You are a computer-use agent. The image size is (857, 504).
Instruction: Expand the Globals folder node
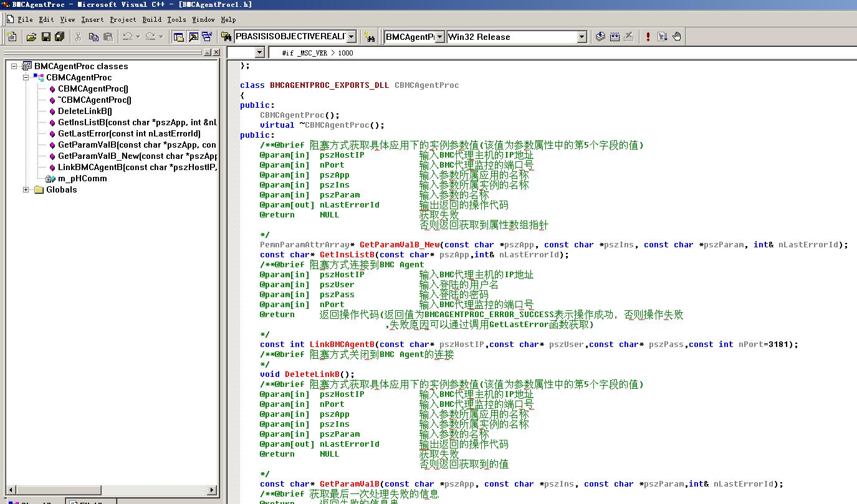26,189
